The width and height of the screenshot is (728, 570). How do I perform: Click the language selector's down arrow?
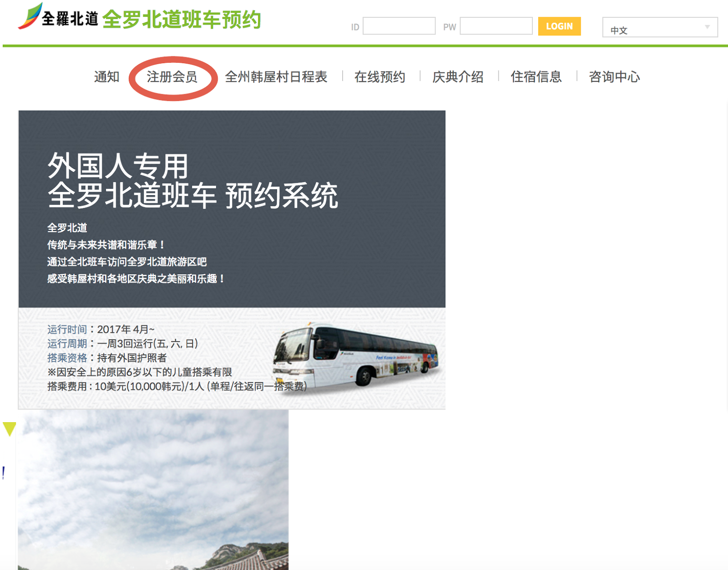click(x=707, y=27)
